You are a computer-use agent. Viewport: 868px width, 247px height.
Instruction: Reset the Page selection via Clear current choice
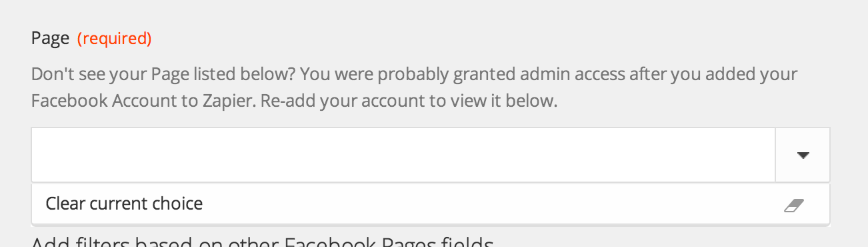coord(431,204)
